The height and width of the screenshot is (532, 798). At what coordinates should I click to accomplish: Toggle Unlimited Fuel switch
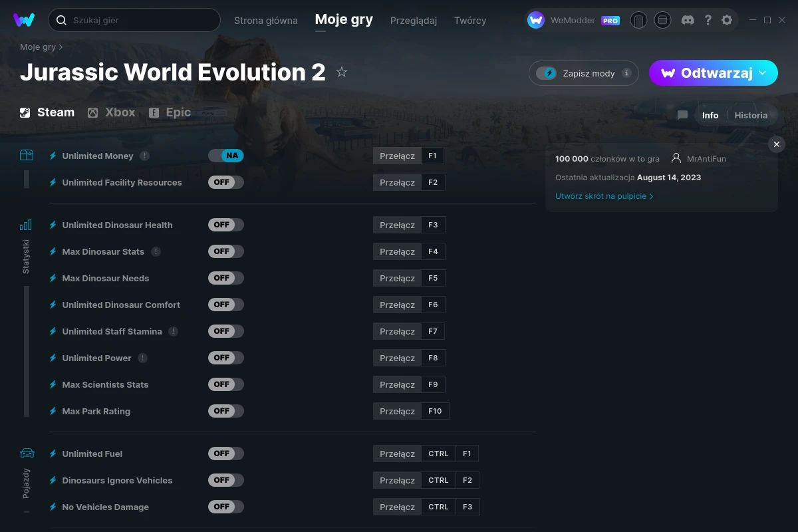(x=226, y=454)
